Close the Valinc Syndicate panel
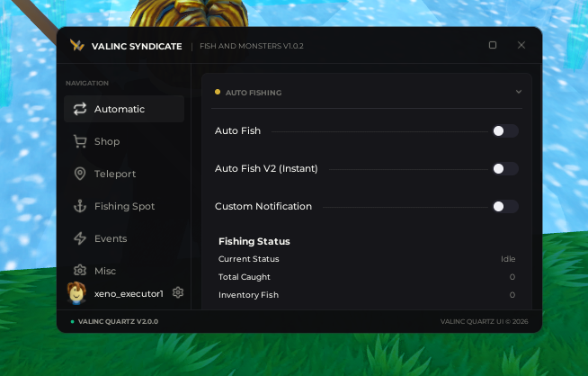Screen dimensions: 588x376 (521, 45)
